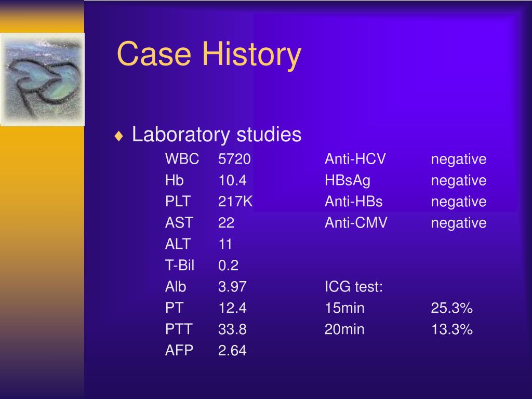
Task: Click "negative" beside Anti-HCV
Action: tap(459, 159)
